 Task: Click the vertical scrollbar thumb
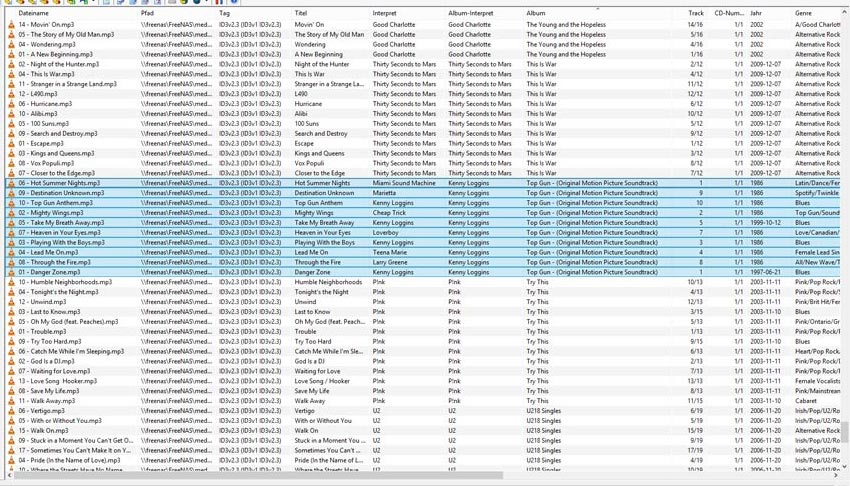pyautogui.click(x=845, y=432)
